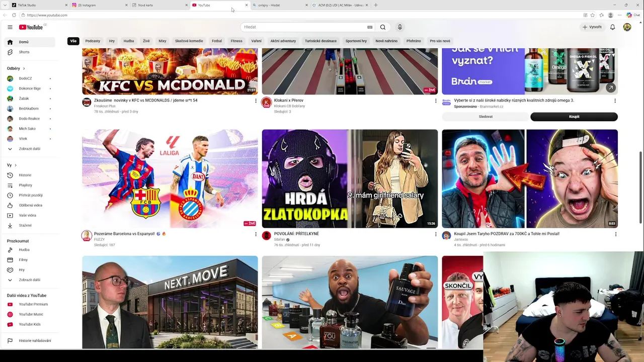The image size is (644, 362).
Task: Open options for Barcelona vs Espanyol video
Action: [x=256, y=234]
